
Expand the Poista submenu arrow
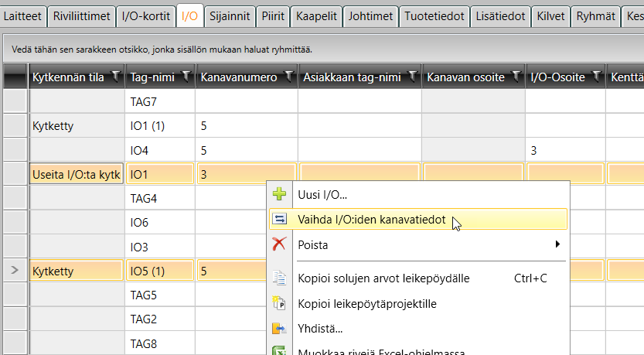coord(557,245)
